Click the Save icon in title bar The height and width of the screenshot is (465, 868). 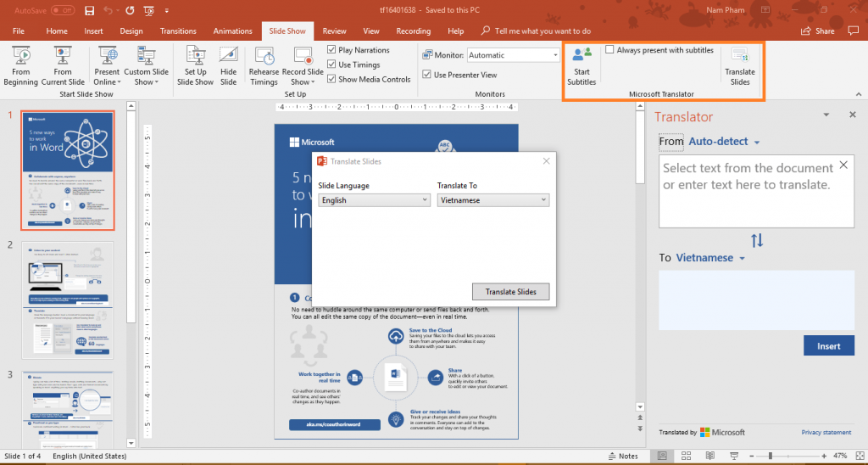90,10
